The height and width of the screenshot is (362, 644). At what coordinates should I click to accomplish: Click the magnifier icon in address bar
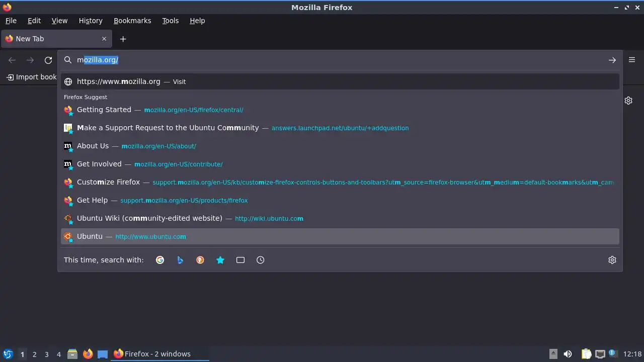(68, 60)
